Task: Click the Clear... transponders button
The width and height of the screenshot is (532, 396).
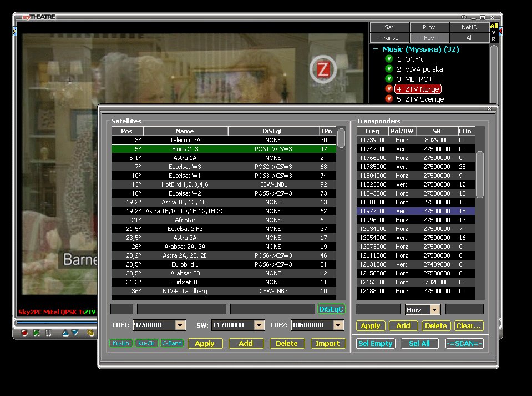Action: point(469,325)
